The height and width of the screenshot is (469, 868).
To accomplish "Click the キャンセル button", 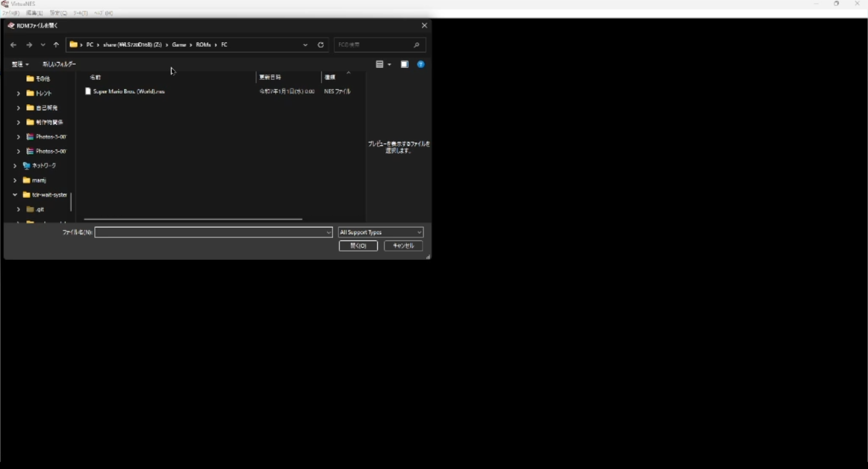I will [402, 245].
